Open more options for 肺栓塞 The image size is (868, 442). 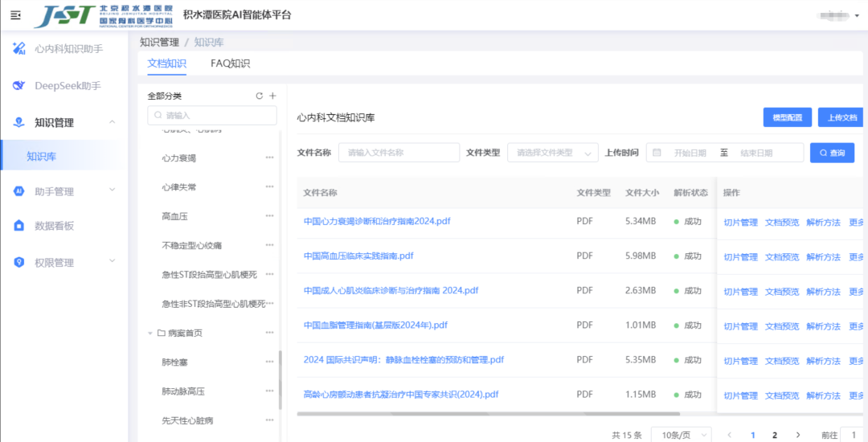tap(269, 362)
